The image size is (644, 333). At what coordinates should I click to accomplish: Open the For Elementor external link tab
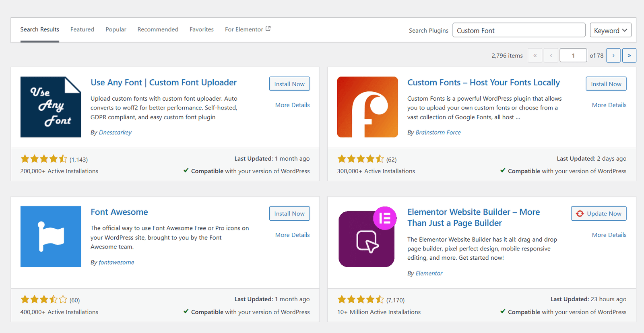pos(247,29)
